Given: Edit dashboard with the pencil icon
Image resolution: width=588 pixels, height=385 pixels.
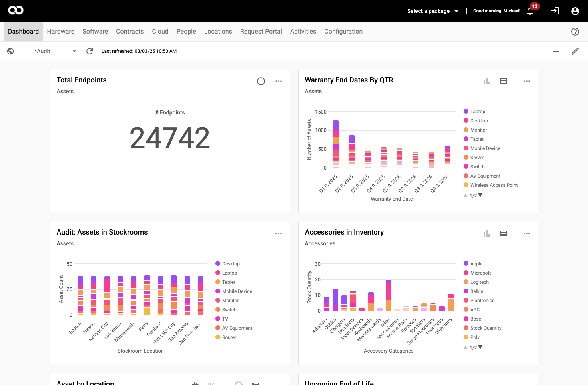Looking at the screenshot, I should coord(575,51).
